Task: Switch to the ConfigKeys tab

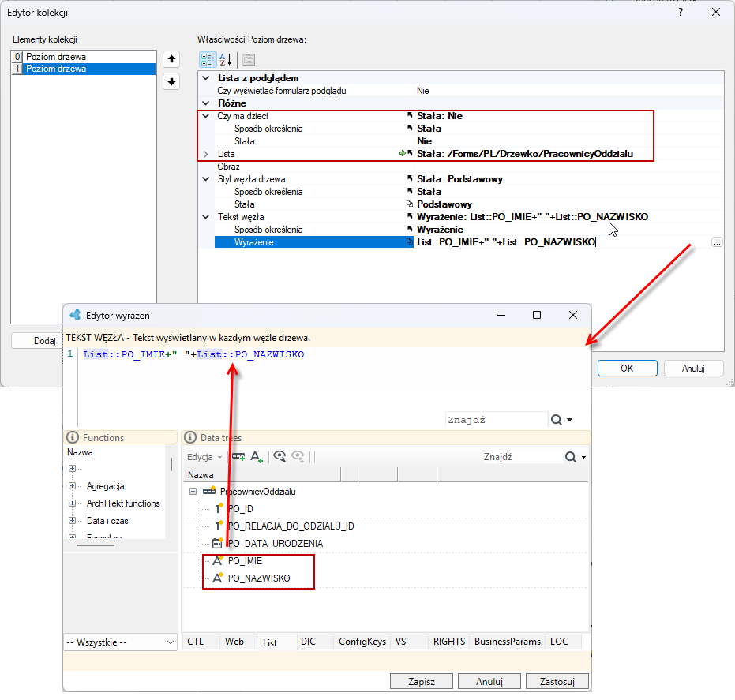Action: pyautogui.click(x=362, y=642)
